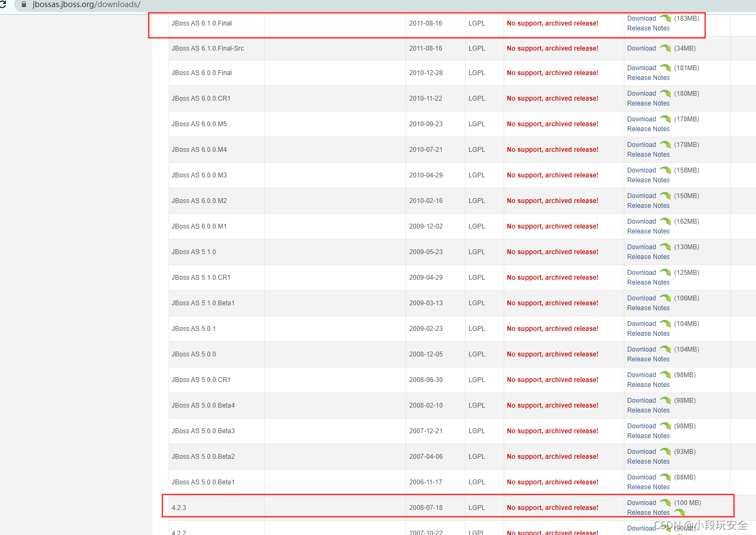Open Release Notes for JBoss AS 6.1.0.Final

click(648, 28)
